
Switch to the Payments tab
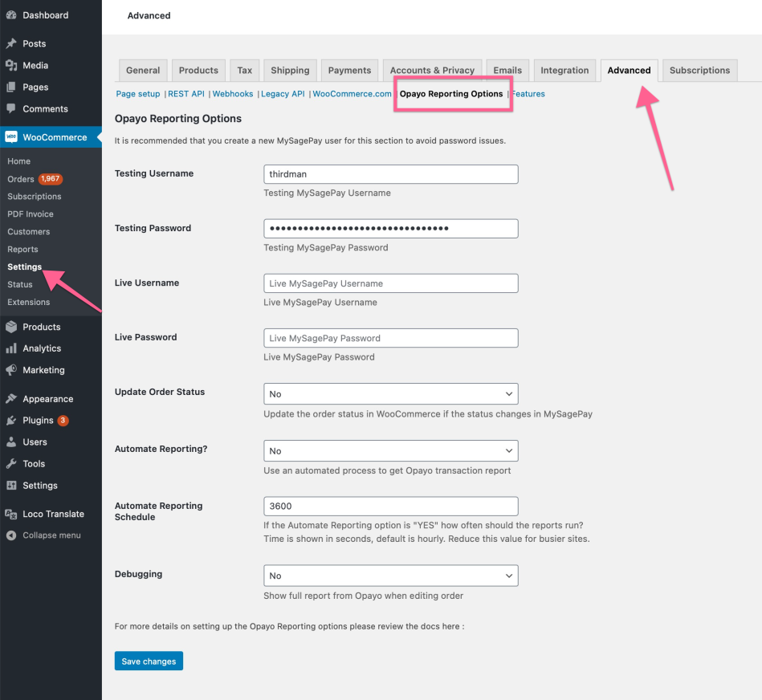pos(349,71)
